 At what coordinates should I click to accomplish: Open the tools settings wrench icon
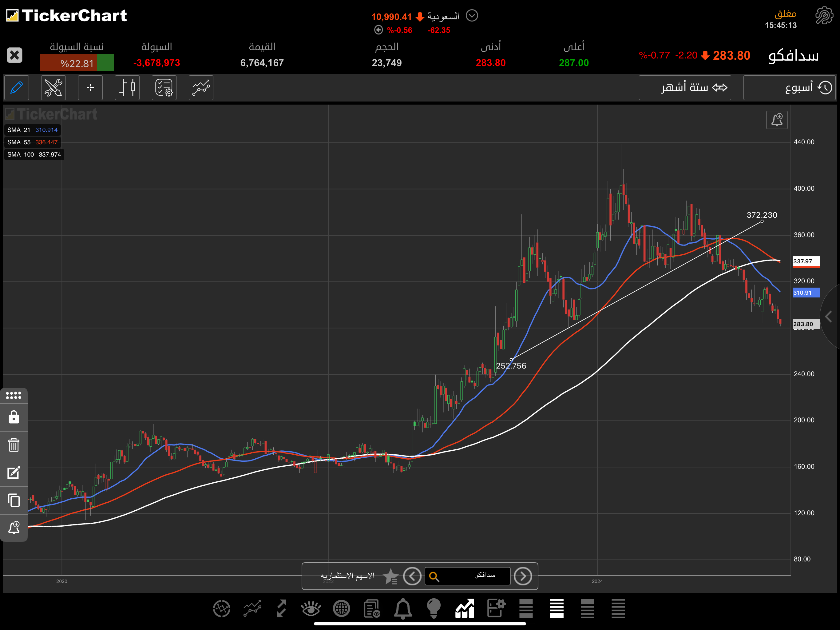click(x=53, y=88)
